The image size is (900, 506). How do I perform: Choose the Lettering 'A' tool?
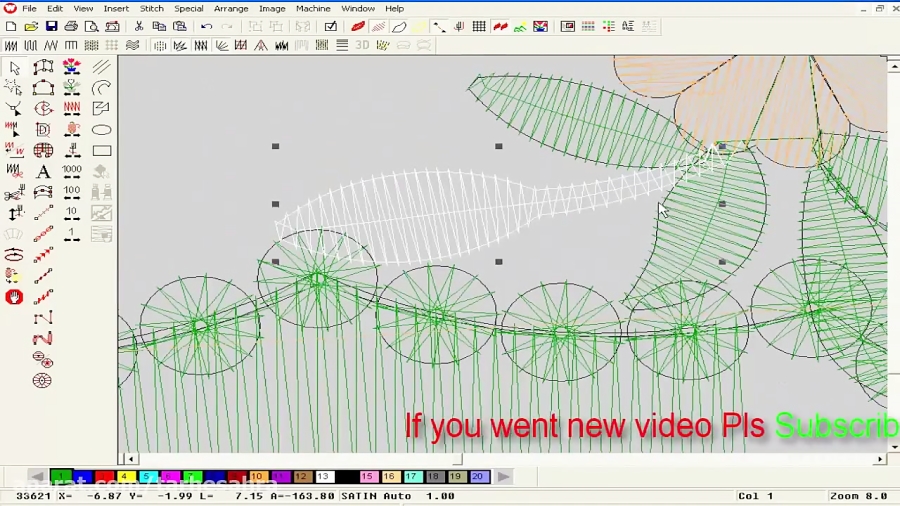coord(43,172)
